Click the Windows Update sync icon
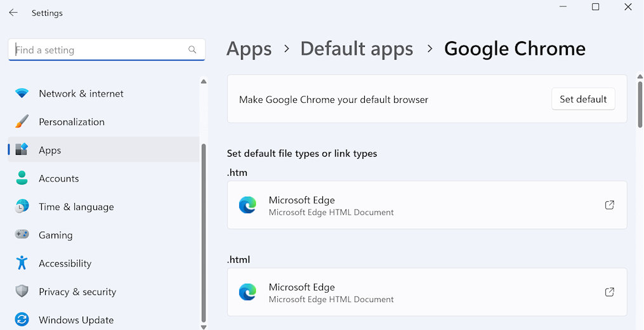 click(x=22, y=319)
